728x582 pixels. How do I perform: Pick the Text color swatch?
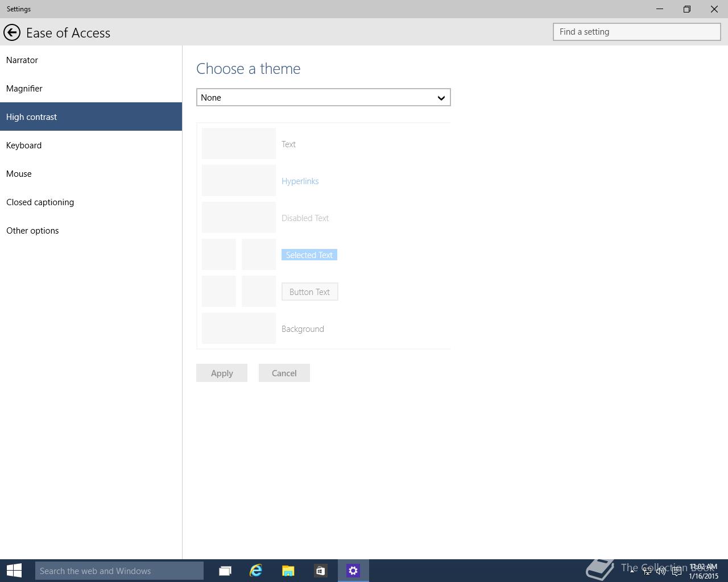tap(239, 143)
